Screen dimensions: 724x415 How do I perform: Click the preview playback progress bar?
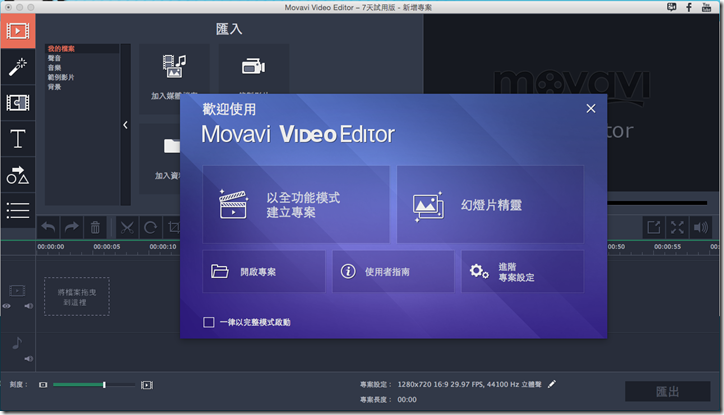657,203
